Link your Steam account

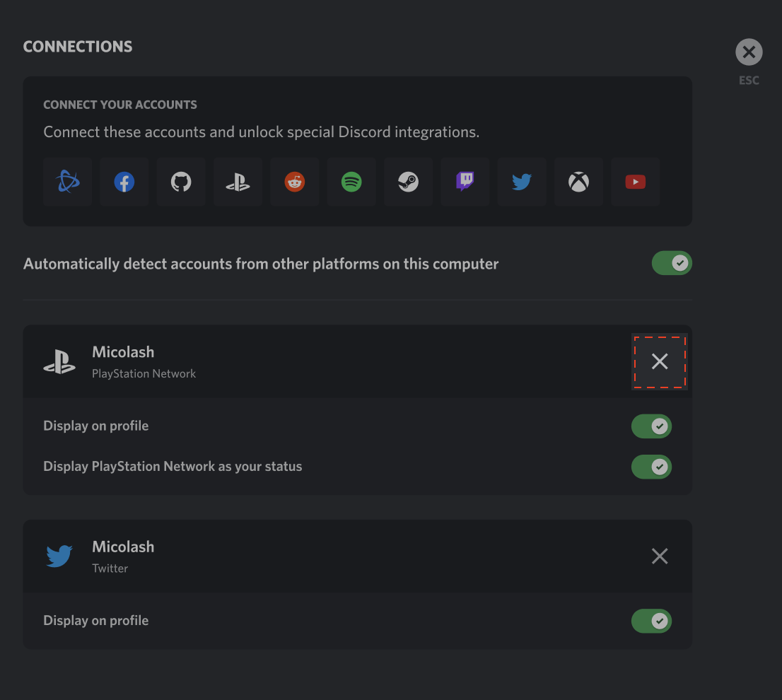tap(408, 182)
